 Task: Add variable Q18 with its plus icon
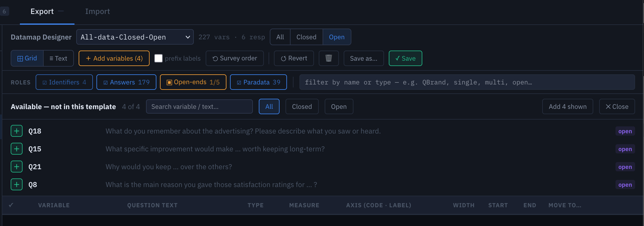point(17,131)
